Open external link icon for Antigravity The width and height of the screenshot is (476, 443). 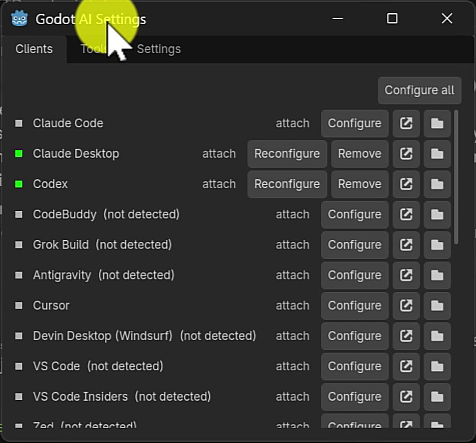click(x=406, y=275)
